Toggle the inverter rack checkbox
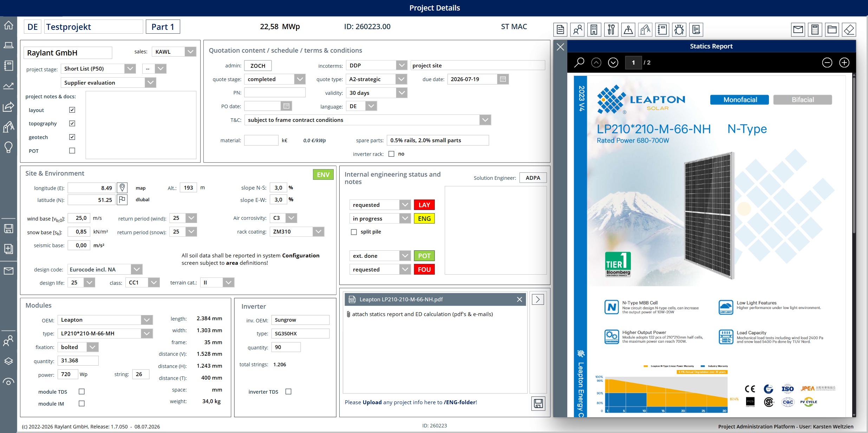Screen dimensions: 868x433 (391, 154)
